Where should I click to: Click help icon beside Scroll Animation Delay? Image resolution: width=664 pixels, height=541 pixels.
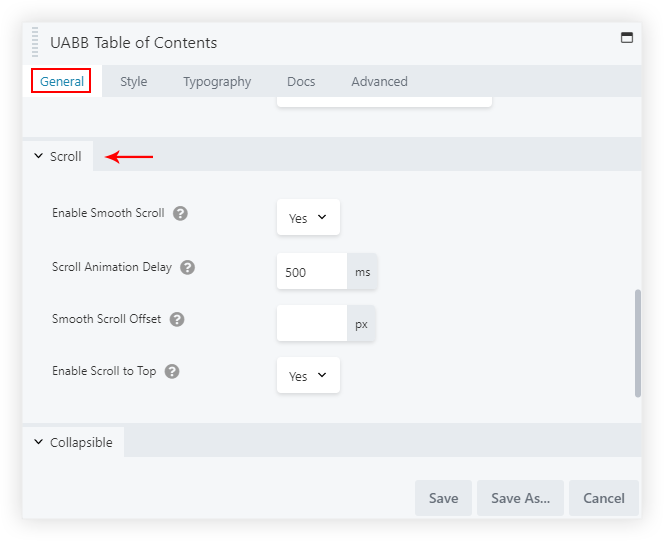pos(187,268)
